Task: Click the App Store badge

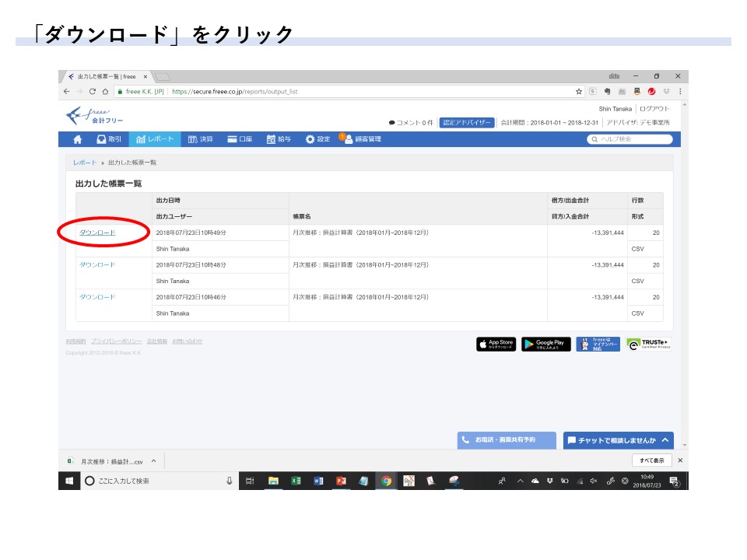Action: (x=496, y=344)
